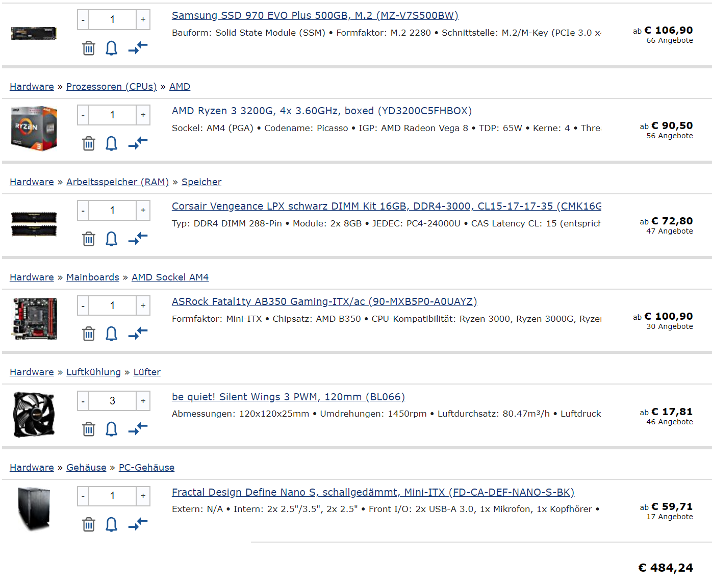Screen dimensions: 712x588
Task: Remove ASRock Fatal1ty mainboard with trash icon
Action: (x=89, y=334)
